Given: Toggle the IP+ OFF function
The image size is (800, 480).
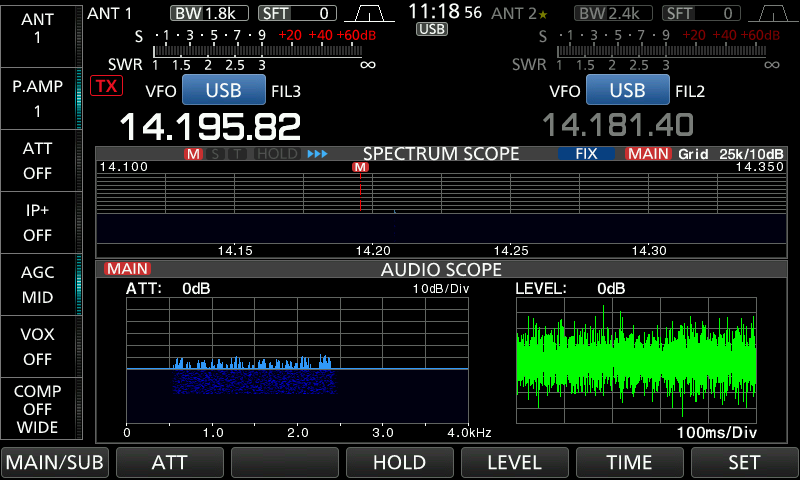Looking at the screenshot, I should coord(38,222).
